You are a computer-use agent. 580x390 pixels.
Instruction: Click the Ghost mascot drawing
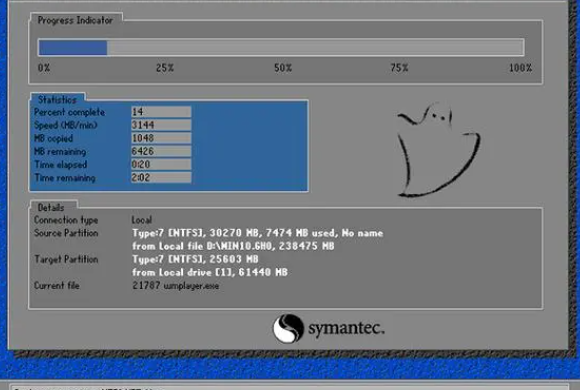point(439,149)
